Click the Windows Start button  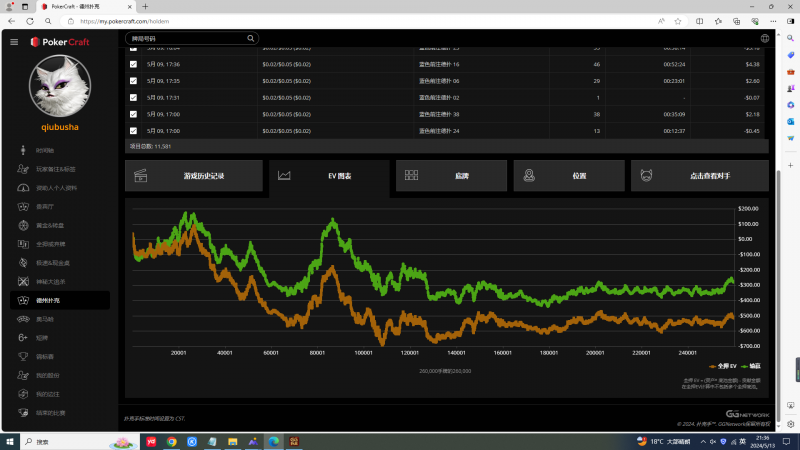pyautogui.click(x=9, y=441)
